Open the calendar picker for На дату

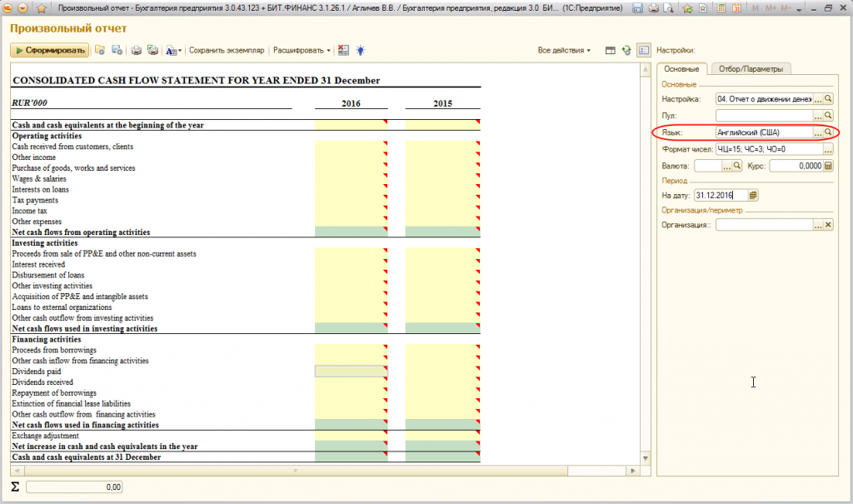pos(753,195)
